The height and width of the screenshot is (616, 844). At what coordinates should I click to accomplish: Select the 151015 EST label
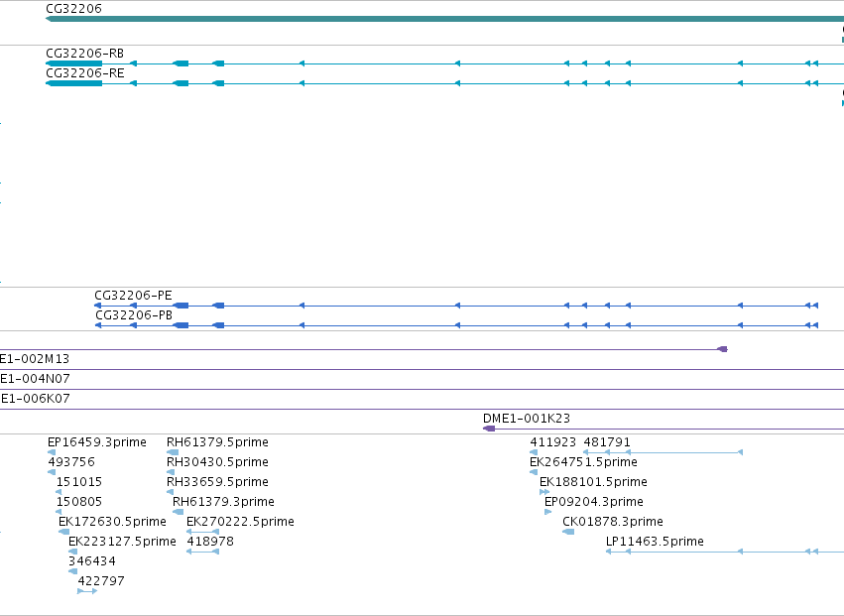[x=79, y=482]
